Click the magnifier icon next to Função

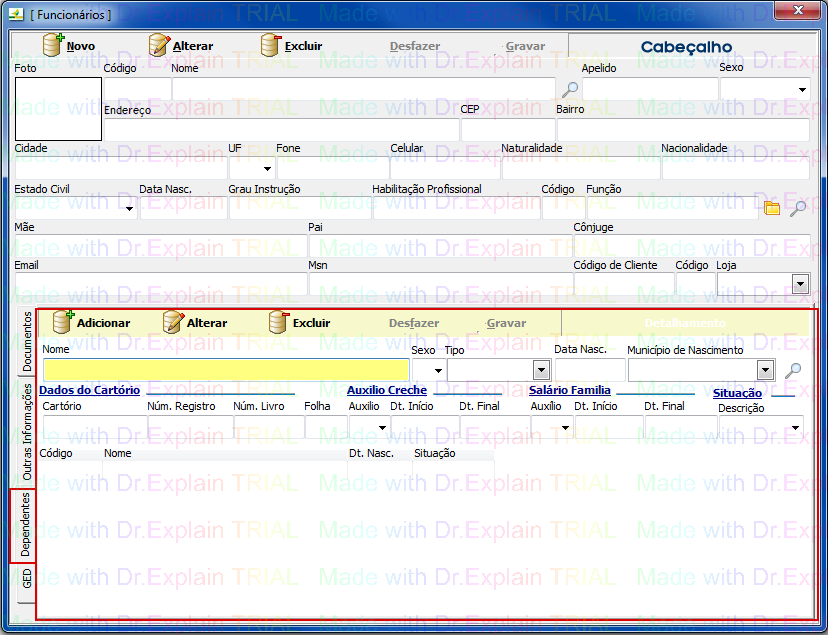[x=797, y=208]
